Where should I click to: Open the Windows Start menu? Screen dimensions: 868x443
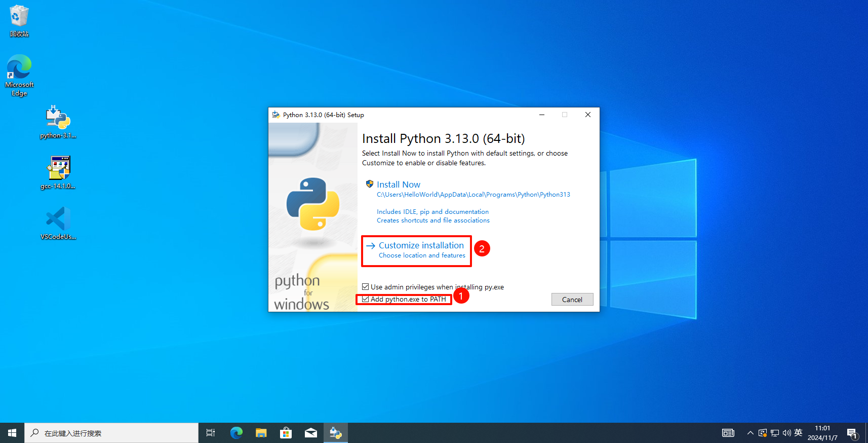pyautogui.click(x=12, y=433)
